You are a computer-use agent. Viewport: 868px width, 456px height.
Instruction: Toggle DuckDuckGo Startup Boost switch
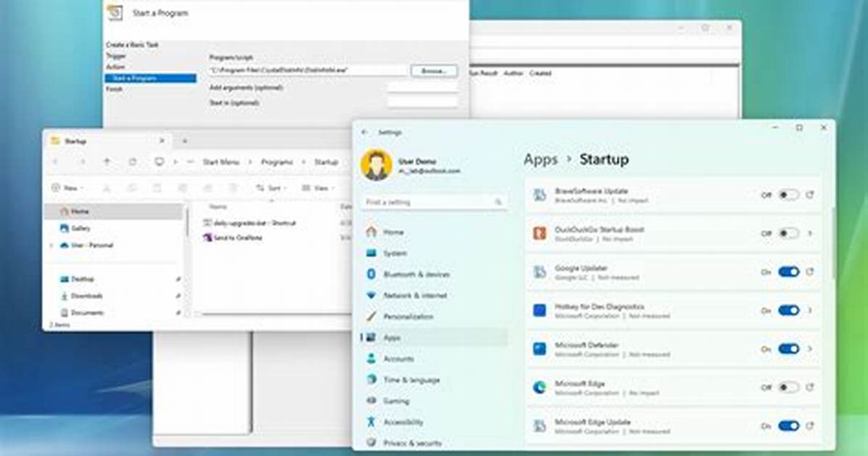click(788, 233)
